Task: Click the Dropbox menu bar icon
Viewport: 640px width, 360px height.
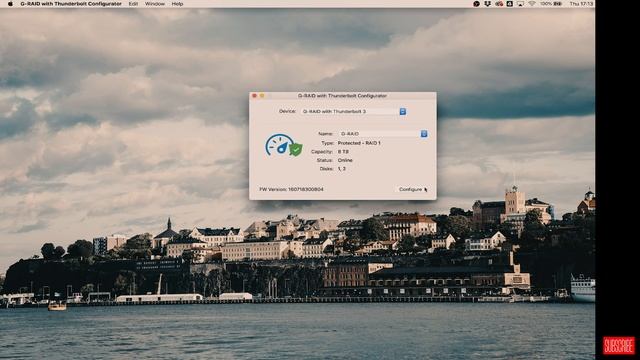Action: tap(487, 4)
